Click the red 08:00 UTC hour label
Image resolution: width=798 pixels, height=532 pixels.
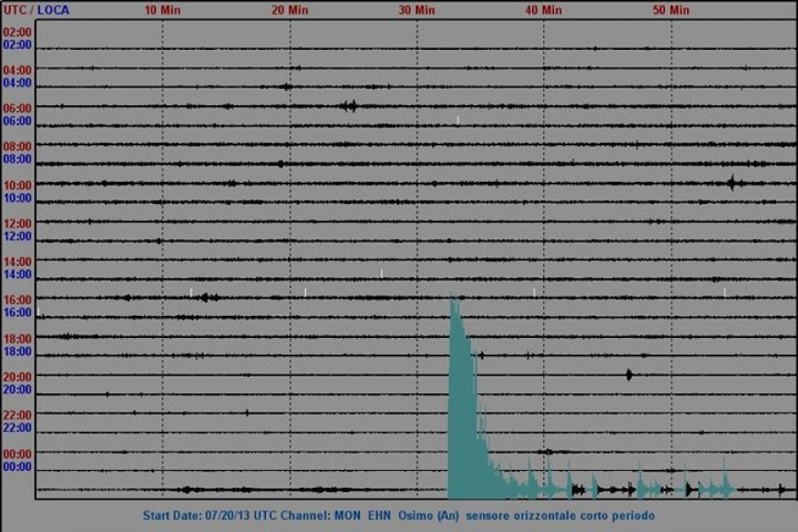(18, 147)
